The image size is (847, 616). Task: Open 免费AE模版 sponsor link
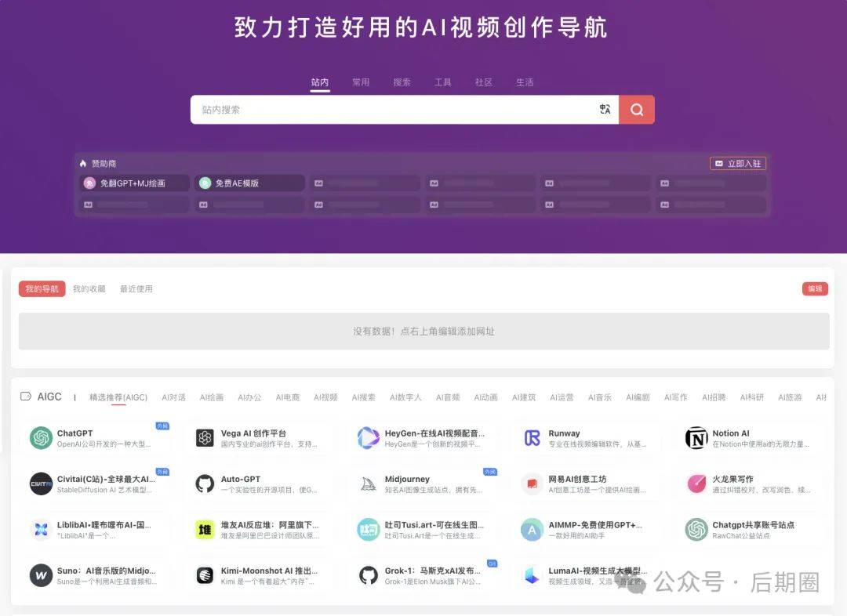(x=249, y=183)
